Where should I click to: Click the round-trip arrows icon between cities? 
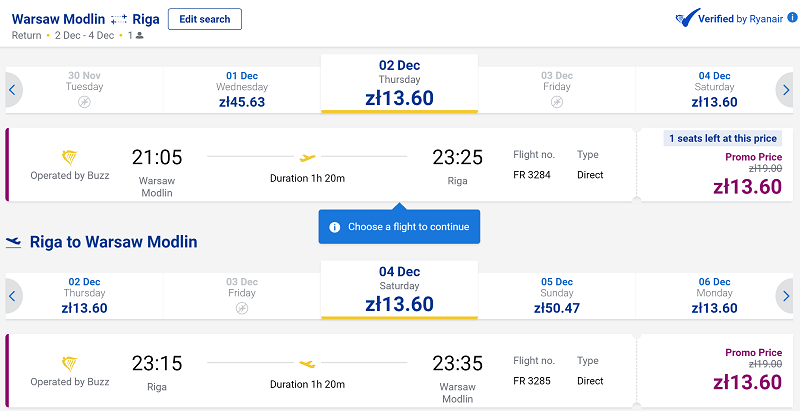tap(118, 19)
